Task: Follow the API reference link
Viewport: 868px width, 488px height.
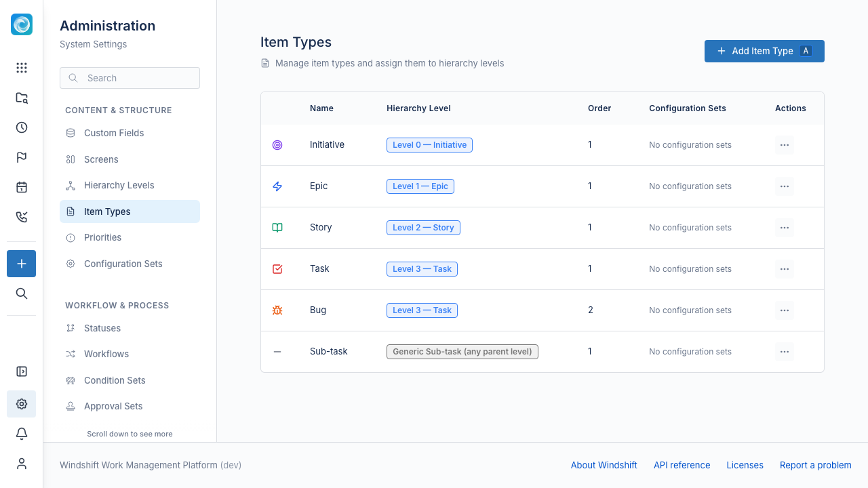Action: (682, 465)
